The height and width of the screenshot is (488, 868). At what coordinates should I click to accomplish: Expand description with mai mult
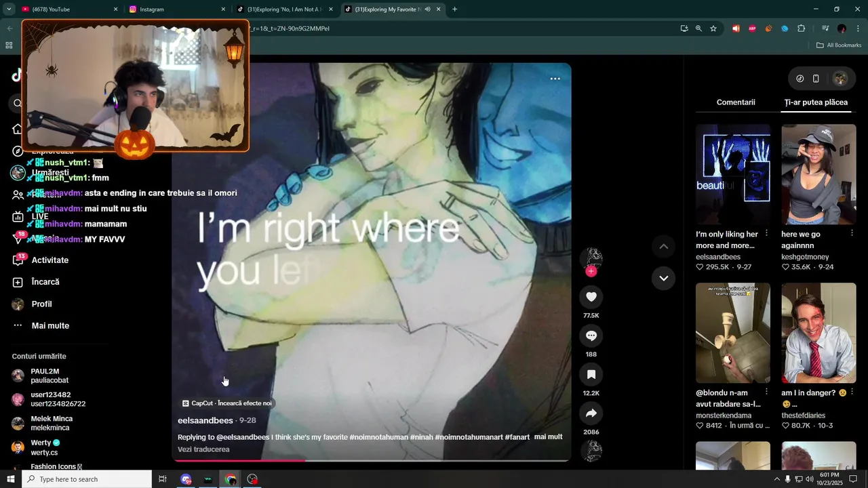pos(548,437)
